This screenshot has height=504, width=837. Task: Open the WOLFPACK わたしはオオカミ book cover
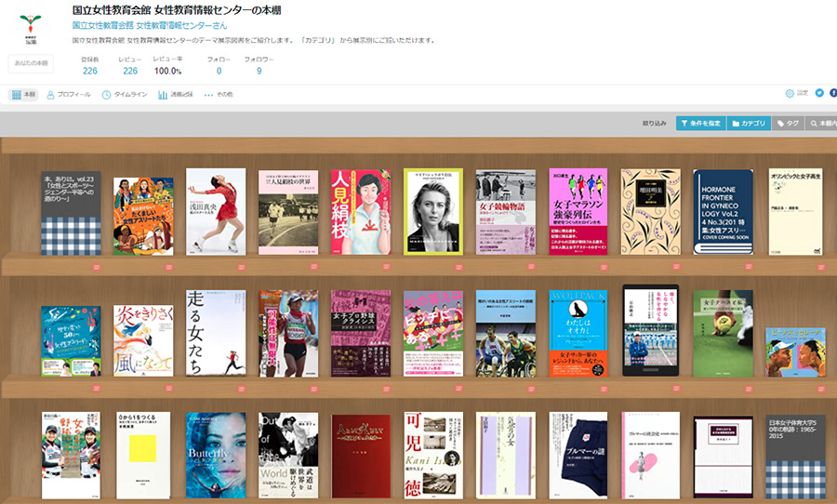tap(578, 333)
